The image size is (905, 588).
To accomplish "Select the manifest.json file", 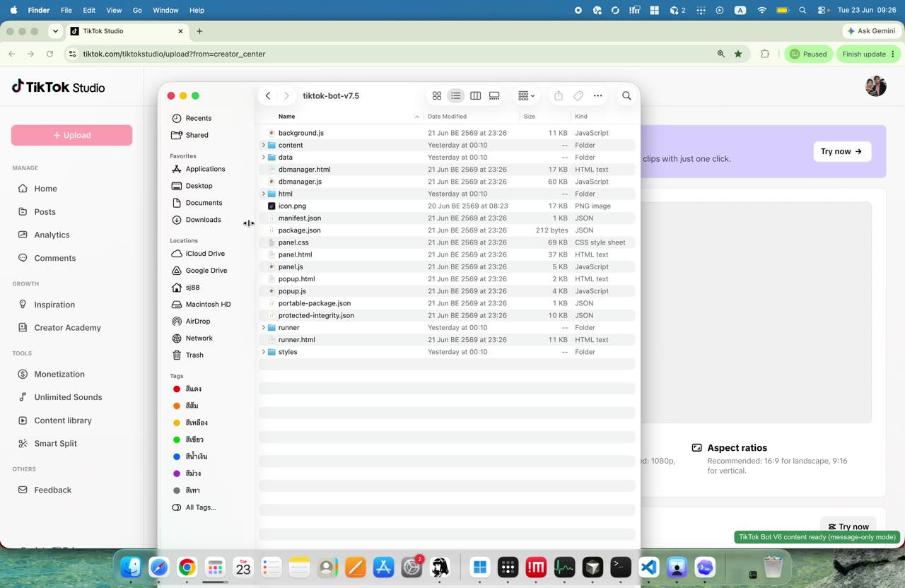I will [x=447, y=218].
